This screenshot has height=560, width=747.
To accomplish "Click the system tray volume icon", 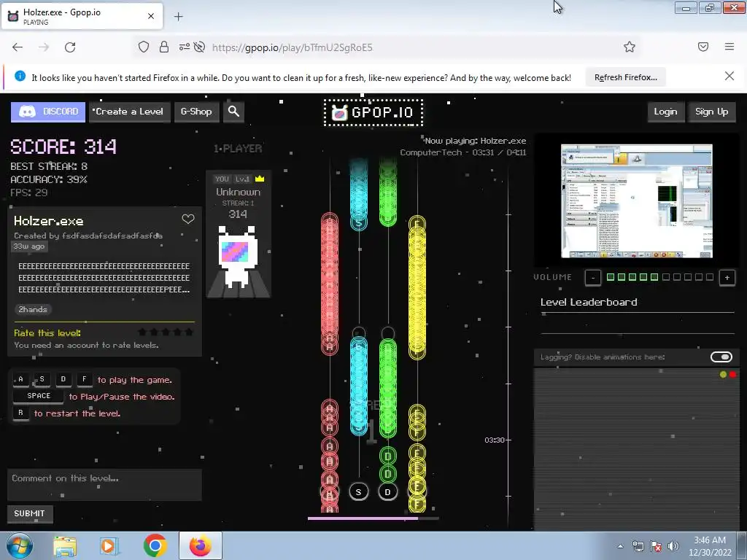I will 673,546.
